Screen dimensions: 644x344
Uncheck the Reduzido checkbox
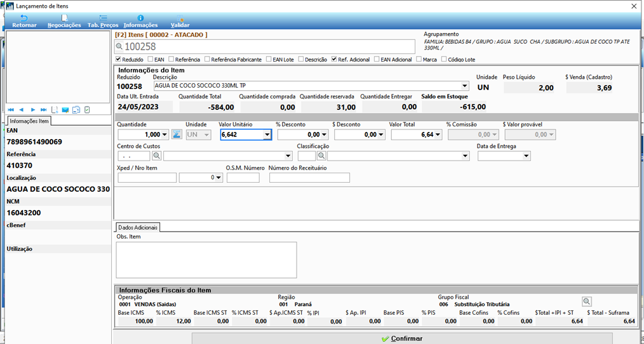119,59
